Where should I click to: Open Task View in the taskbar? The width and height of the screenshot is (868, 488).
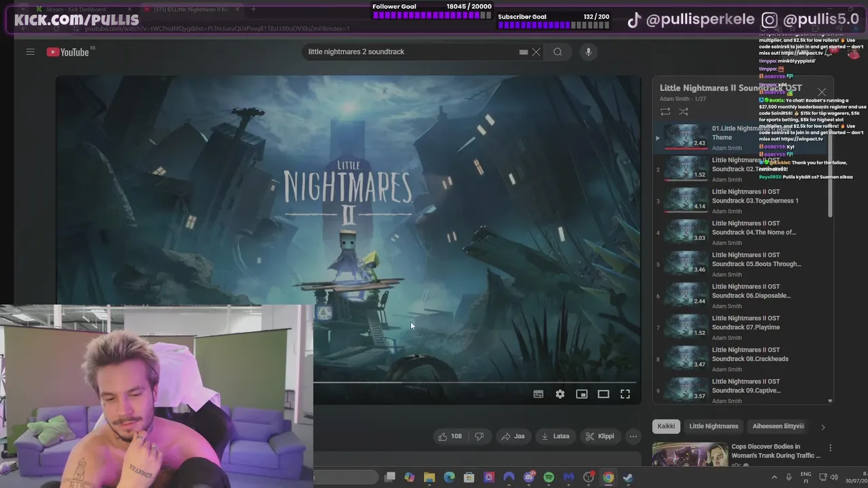pyautogui.click(x=390, y=477)
